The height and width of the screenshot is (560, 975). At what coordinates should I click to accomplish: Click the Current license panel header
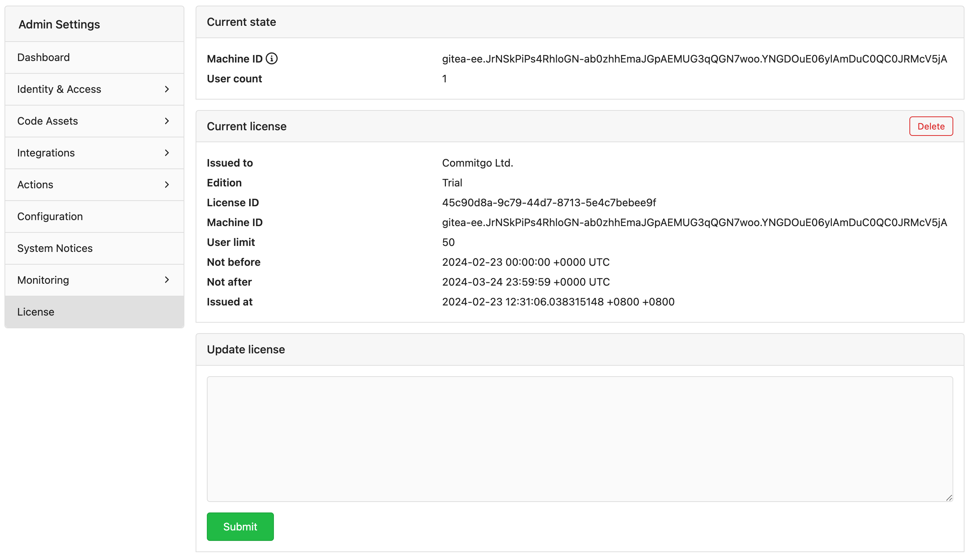(246, 126)
